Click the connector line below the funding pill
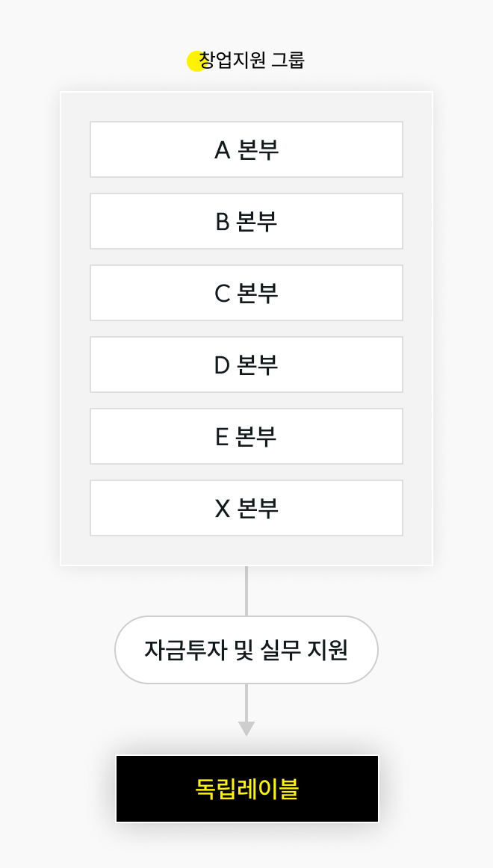 246,702
